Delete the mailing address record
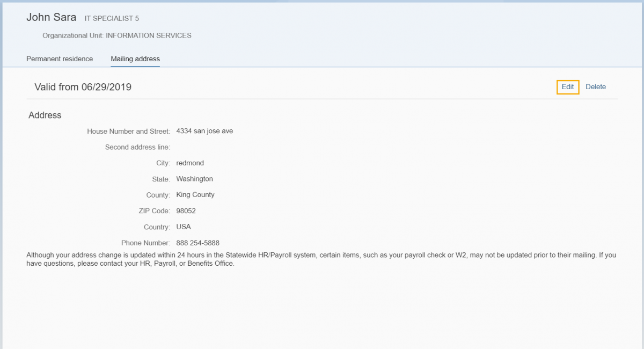644x349 pixels. coord(595,87)
